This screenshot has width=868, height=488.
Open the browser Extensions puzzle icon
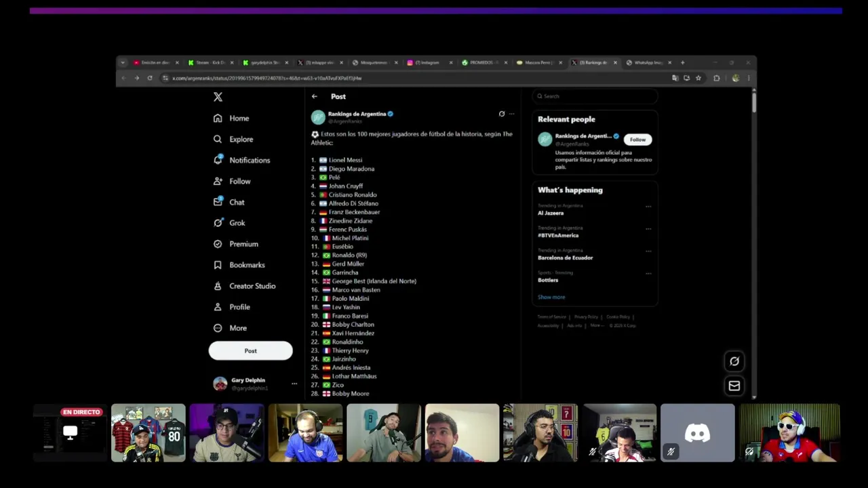(717, 78)
